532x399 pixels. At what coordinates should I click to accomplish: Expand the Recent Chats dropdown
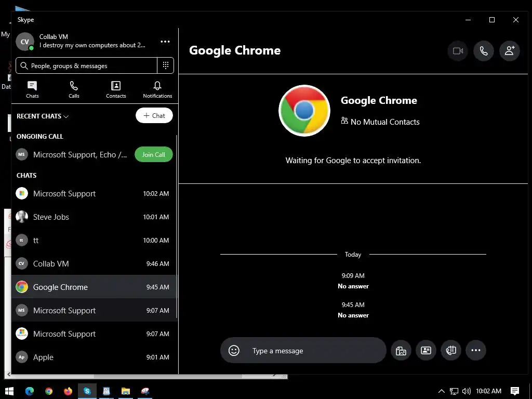pyautogui.click(x=43, y=116)
